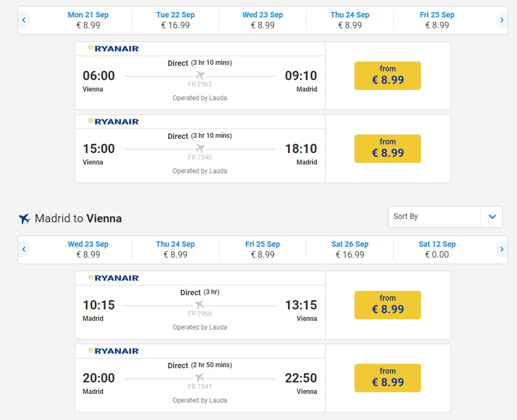Image resolution: width=517 pixels, height=420 pixels.
Task: Select the €8.99 fare for the 15:00 Vienna flight
Action: click(x=387, y=149)
